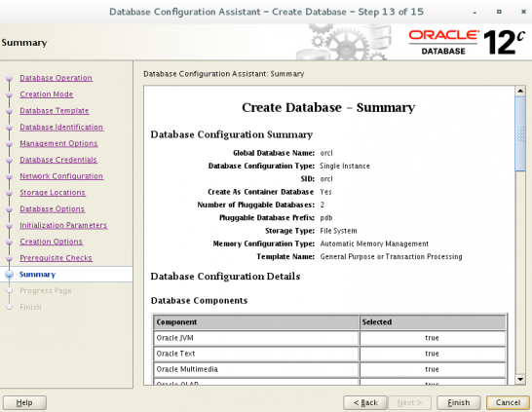The width and height of the screenshot is (532, 412).
Task: Click the scrollbar down arrow
Action: point(520,380)
